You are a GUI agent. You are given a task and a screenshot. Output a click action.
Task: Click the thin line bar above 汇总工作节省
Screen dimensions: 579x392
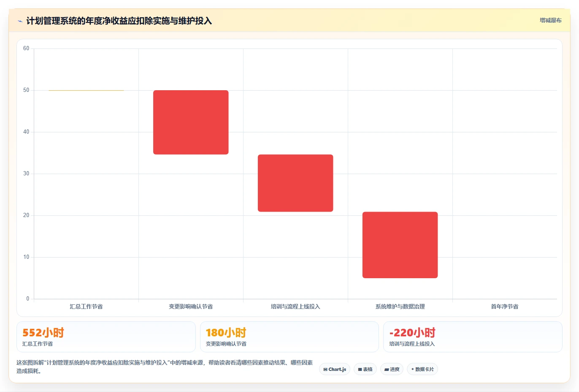tap(86, 90)
